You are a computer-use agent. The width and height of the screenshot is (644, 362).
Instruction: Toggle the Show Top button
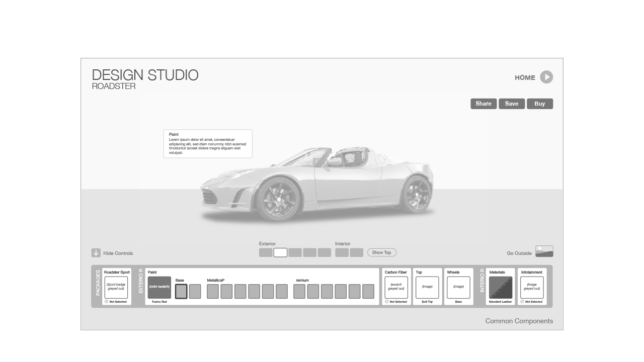(x=382, y=252)
